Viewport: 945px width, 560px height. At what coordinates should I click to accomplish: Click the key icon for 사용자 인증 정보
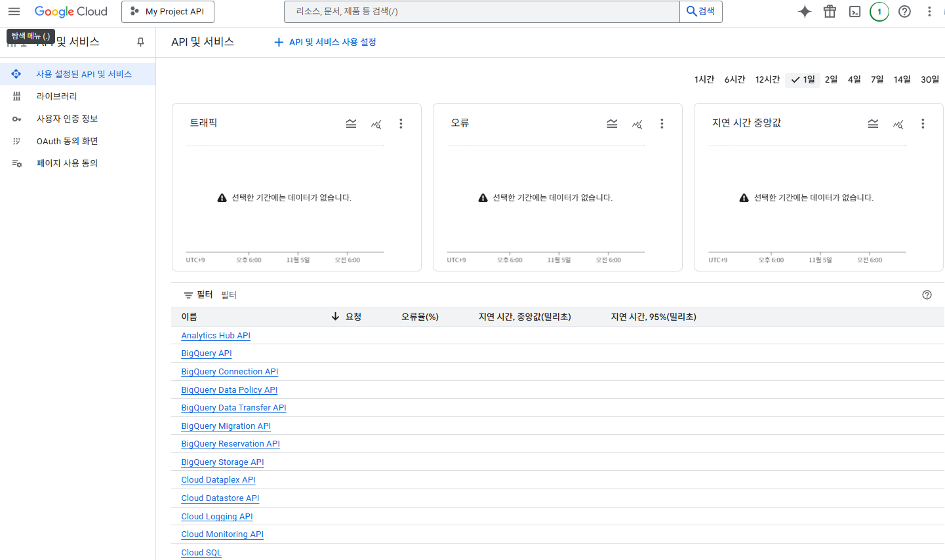[16, 119]
